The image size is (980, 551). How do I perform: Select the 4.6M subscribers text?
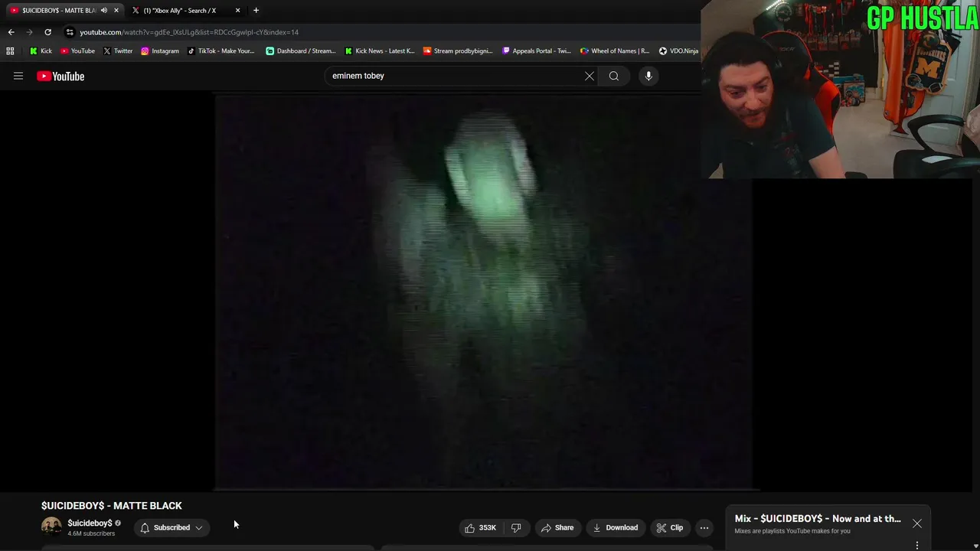(91, 533)
